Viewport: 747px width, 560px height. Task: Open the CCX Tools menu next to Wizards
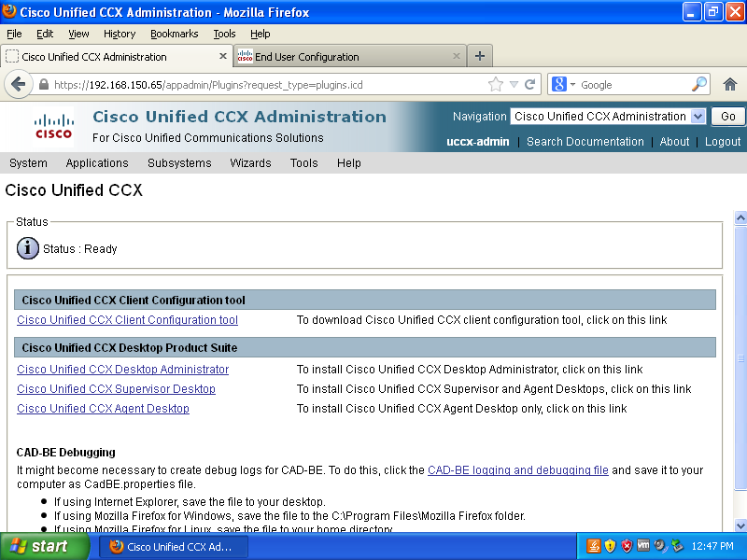pyautogui.click(x=304, y=162)
